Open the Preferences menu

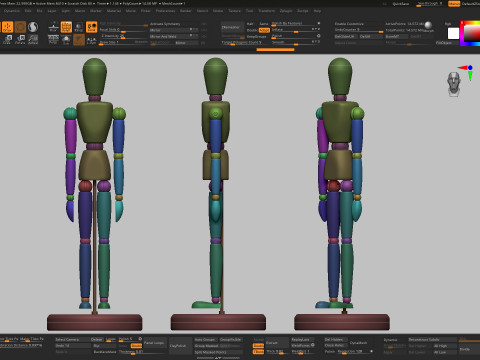click(x=165, y=11)
